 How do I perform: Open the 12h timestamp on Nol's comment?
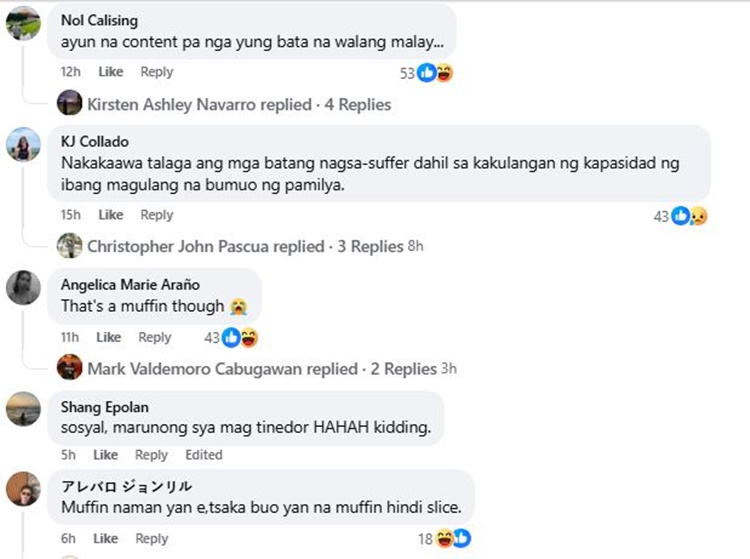pos(70,72)
